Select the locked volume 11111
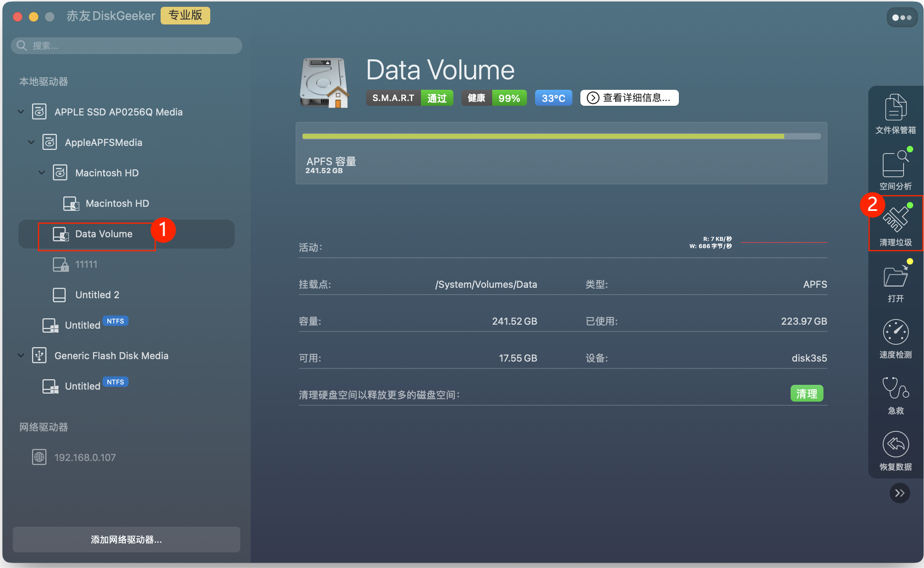 pos(85,264)
